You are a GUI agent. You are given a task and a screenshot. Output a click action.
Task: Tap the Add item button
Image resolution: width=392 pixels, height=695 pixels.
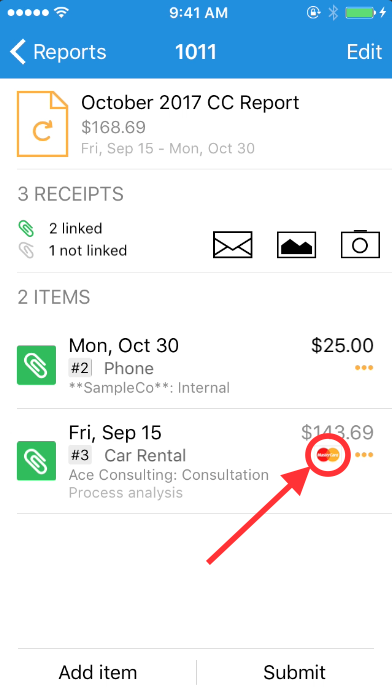(x=98, y=672)
